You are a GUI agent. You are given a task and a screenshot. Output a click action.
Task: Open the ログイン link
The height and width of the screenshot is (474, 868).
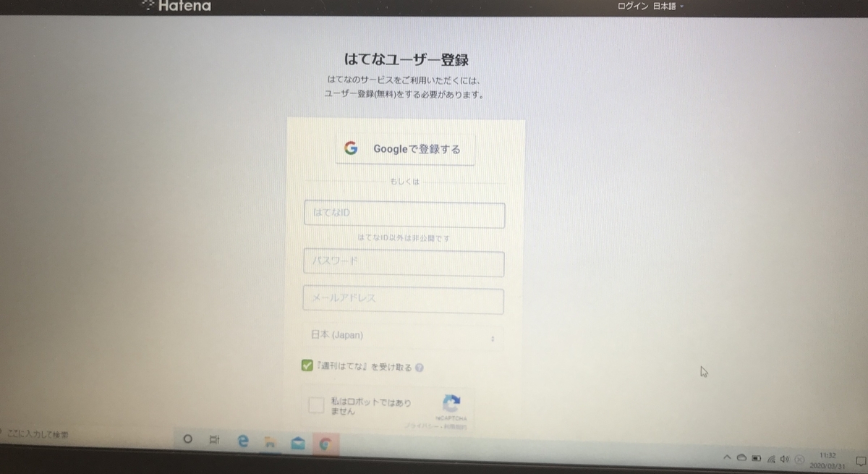coord(632,6)
